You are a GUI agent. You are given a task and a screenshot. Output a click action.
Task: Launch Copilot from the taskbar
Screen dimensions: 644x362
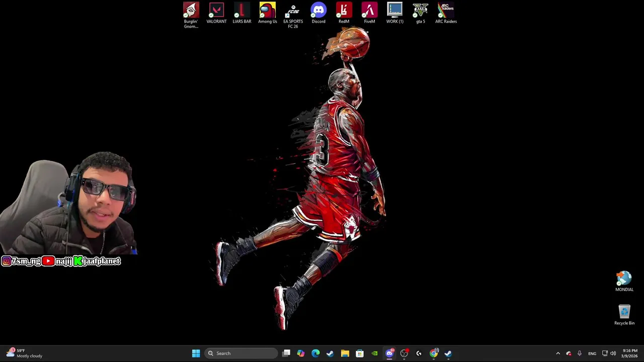click(301, 353)
